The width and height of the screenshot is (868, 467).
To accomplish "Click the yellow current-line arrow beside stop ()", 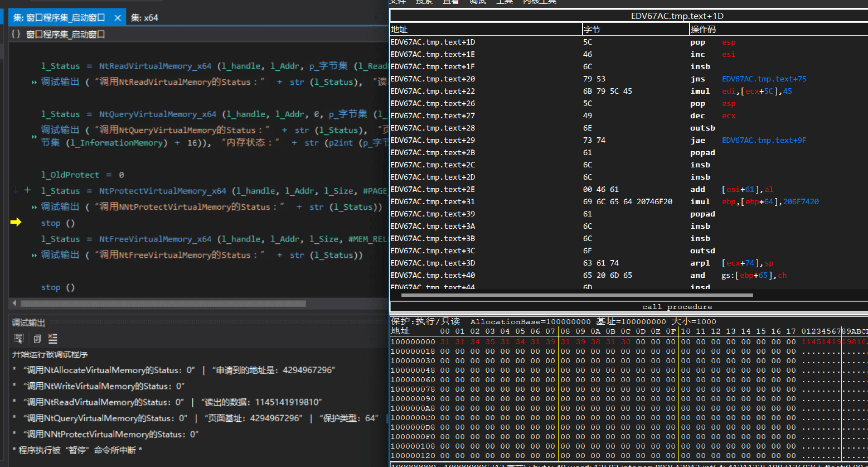I will pos(16,222).
